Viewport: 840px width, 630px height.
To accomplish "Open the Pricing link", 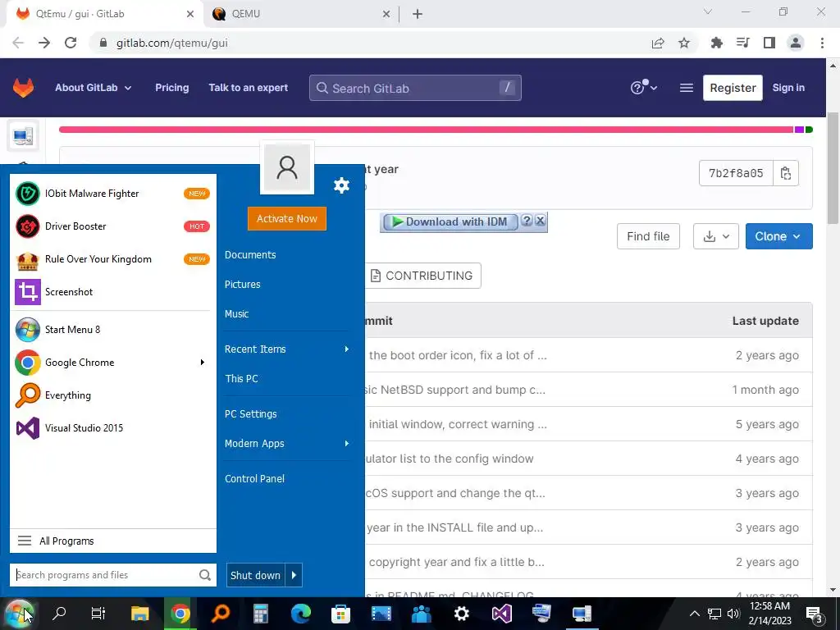I will 172,88.
